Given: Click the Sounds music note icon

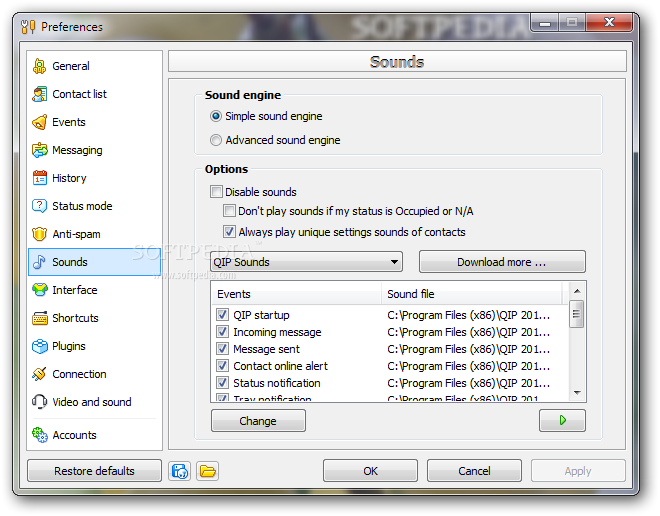Looking at the screenshot, I should pos(40,262).
